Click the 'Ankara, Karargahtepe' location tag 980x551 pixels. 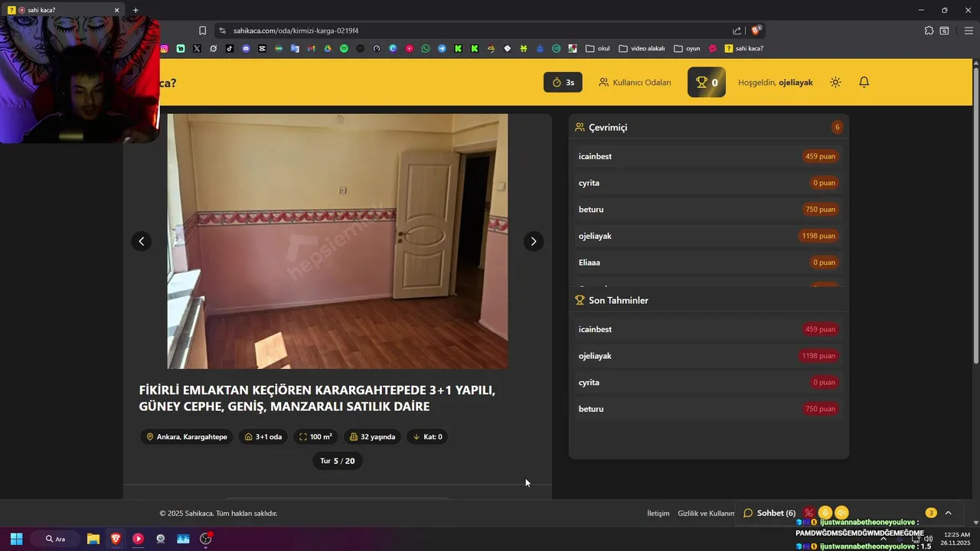tap(187, 437)
